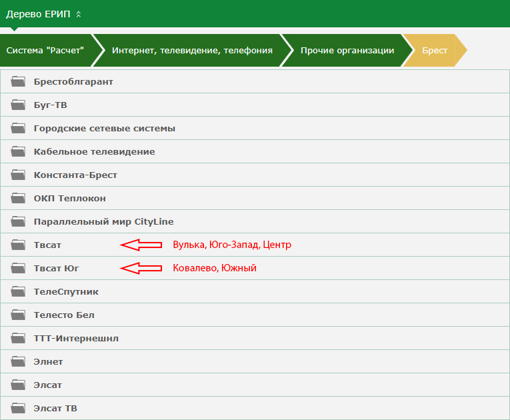
Task: Open the Брестоблгарант organization
Action: click(x=73, y=81)
